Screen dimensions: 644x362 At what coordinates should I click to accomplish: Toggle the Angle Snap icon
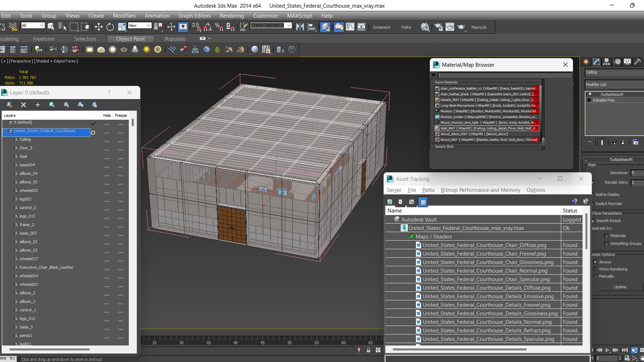(208, 27)
